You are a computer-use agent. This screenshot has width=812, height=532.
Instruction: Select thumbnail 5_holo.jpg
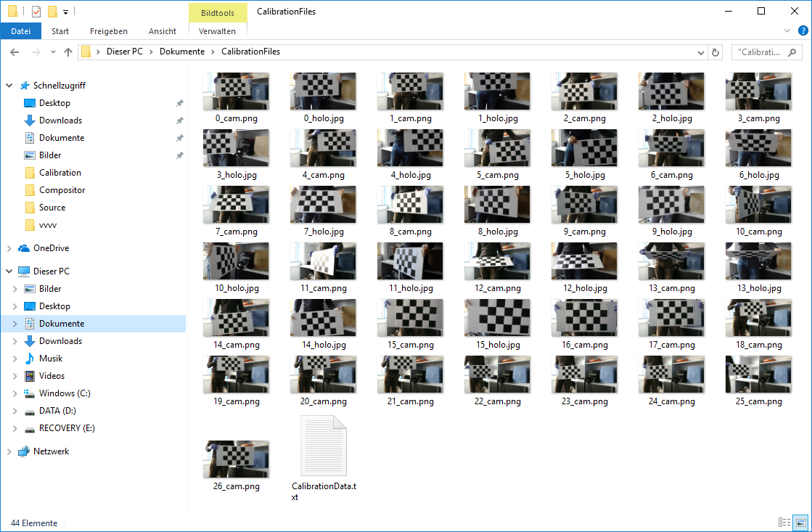(x=584, y=147)
